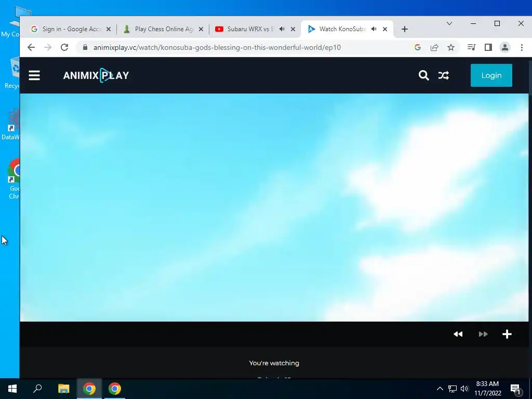
Task: Close the Sign in Google tab
Action: tap(109, 29)
